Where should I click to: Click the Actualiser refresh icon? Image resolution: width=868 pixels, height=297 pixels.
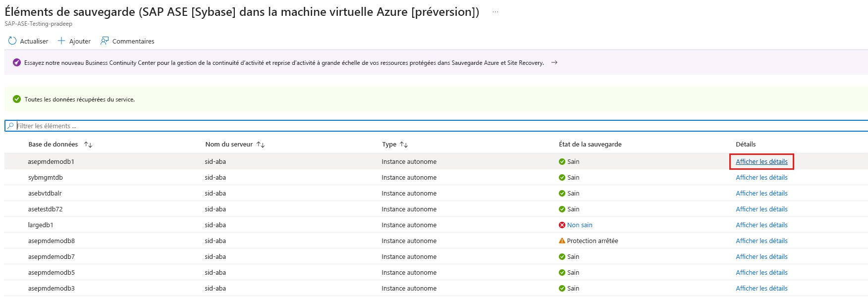[12, 41]
